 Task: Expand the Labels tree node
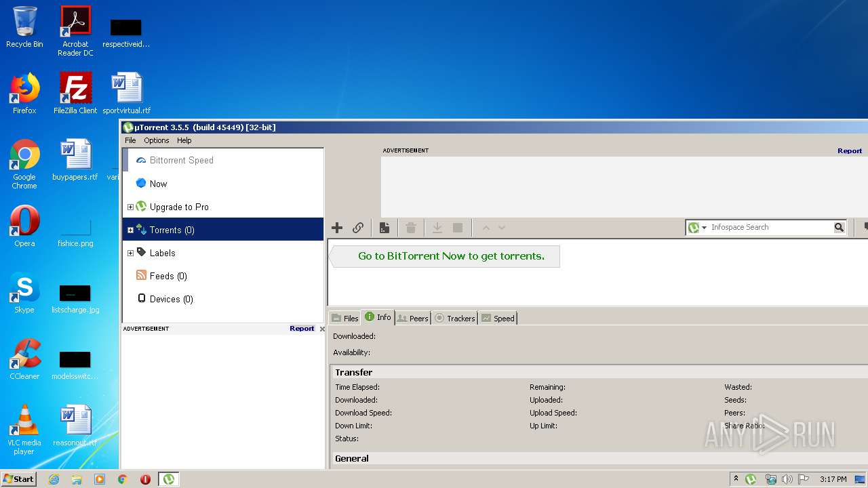(x=130, y=253)
